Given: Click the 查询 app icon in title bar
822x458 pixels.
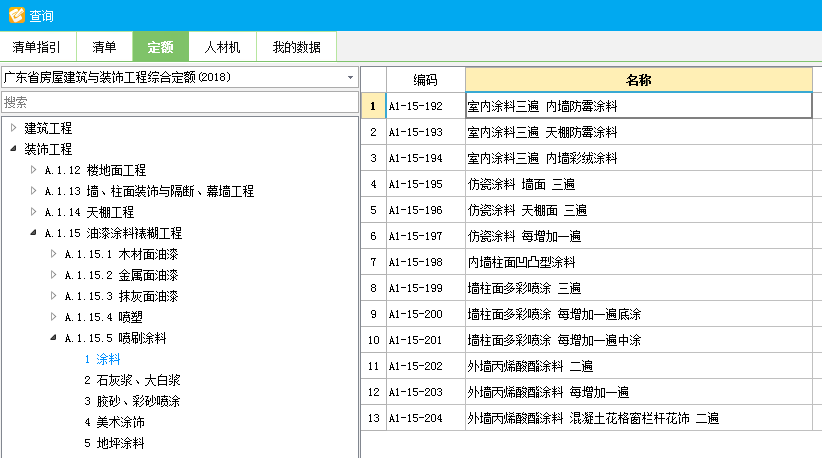Looking at the screenshot, I should [16, 15].
